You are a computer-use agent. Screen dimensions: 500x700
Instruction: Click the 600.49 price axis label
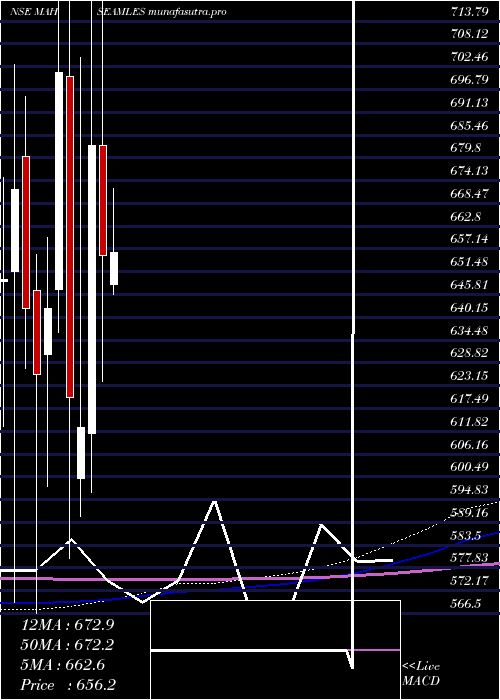470,467
